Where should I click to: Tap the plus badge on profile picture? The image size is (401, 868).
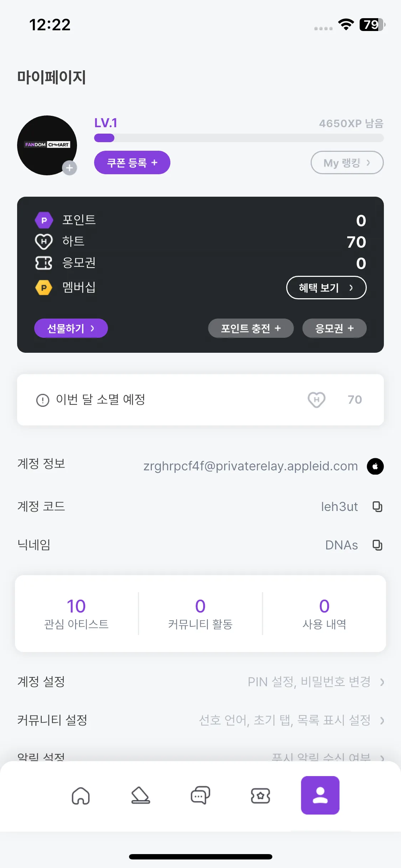(70, 168)
